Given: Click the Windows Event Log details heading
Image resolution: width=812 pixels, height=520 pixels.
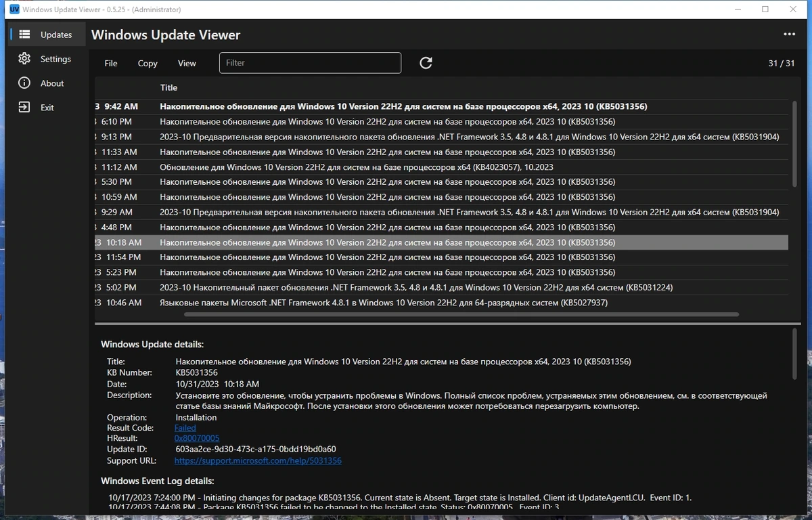Looking at the screenshot, I should point(158,481).
